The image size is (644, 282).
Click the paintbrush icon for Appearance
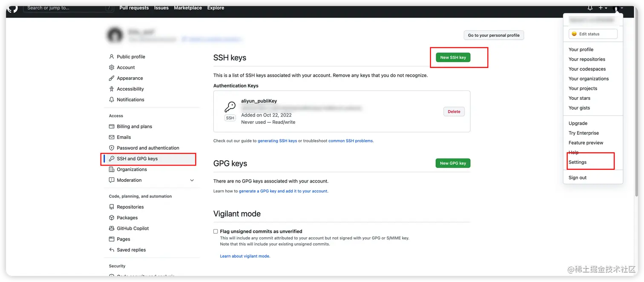112,78
